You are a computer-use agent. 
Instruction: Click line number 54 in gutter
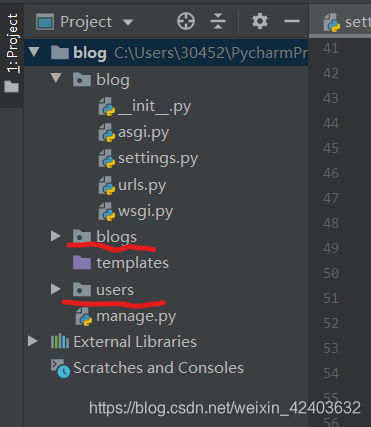331,373
